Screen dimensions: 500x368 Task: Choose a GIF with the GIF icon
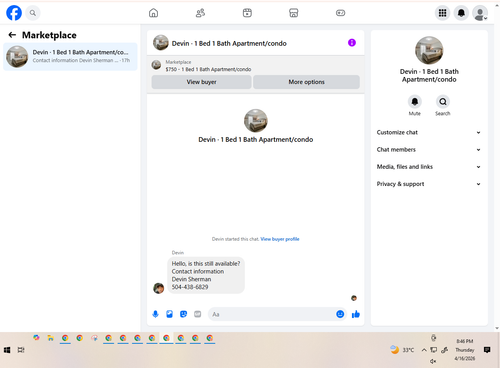pyautogui.click(x=198, y=314)
